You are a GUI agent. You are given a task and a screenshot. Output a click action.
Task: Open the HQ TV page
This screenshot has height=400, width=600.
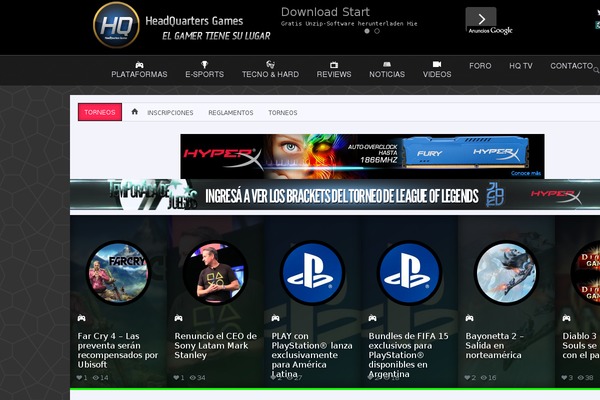521,66
